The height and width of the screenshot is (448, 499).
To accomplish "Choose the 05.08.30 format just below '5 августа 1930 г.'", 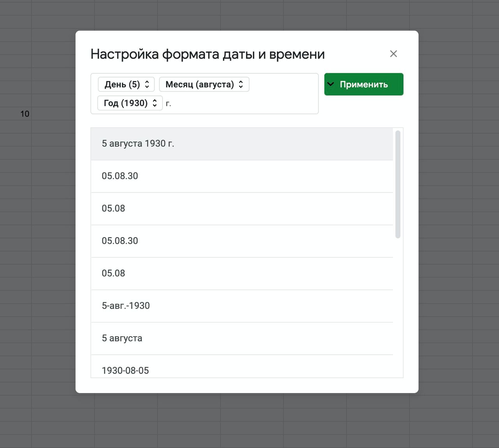I will point(242,176).
